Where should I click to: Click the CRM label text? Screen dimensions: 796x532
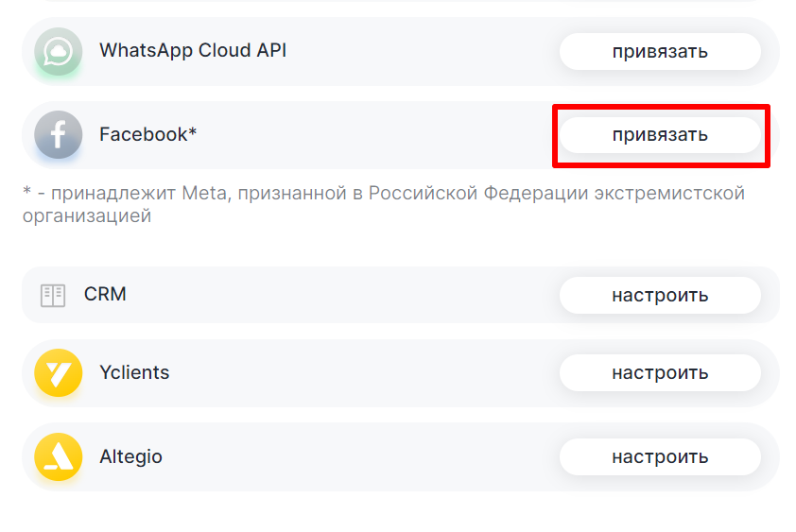105,295
